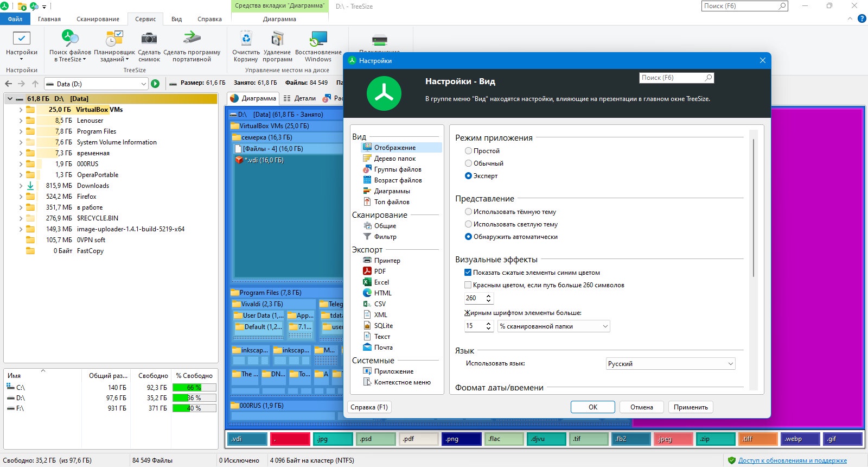Viewport: 868px width, 467px height.
Task: Open Восстановление Windows tool
Action: tap(318, 39)
